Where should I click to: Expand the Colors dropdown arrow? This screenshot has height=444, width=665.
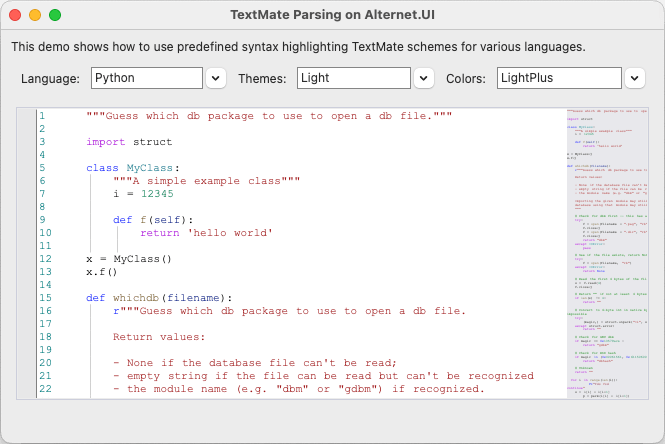[634, 78]
